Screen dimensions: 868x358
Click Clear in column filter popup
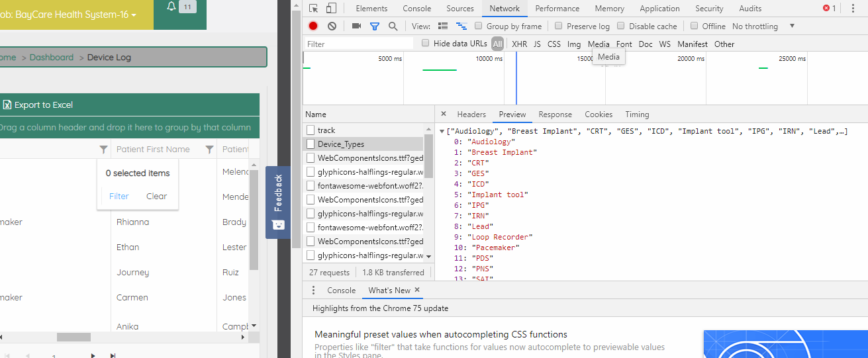(x=157, y=196)
